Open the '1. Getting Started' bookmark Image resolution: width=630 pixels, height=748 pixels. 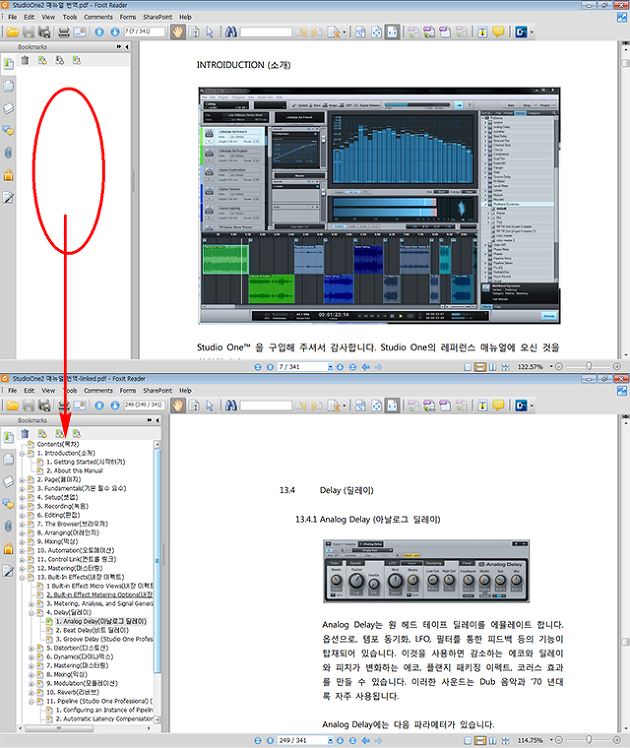[x=85, y=462]
